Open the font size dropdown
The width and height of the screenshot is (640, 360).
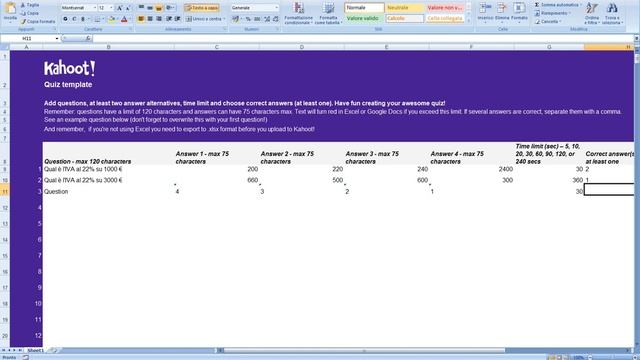(x=111, y=8)
